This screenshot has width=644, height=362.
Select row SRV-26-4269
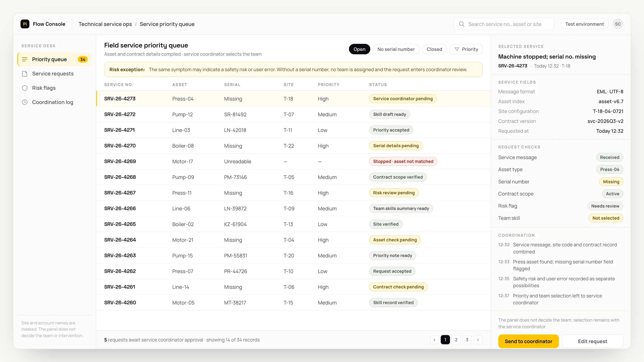(293, 161)
